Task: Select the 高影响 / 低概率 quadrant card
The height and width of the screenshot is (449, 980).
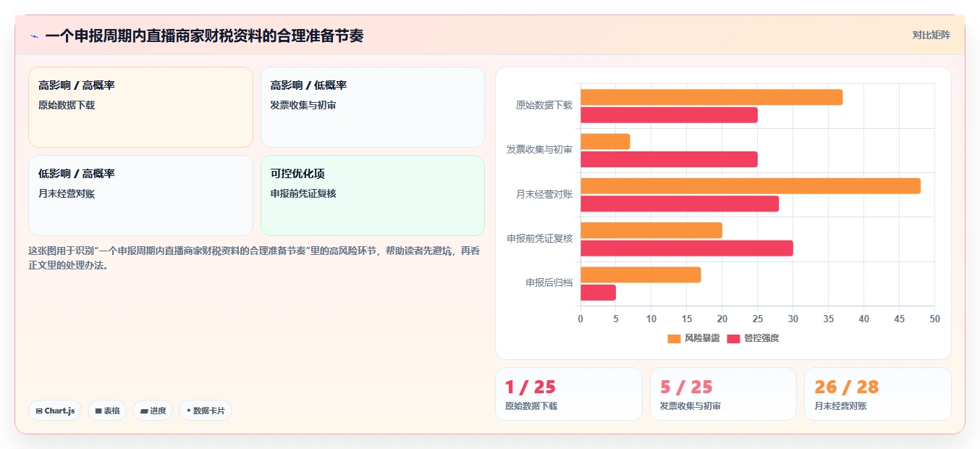Action: (373, 107)
